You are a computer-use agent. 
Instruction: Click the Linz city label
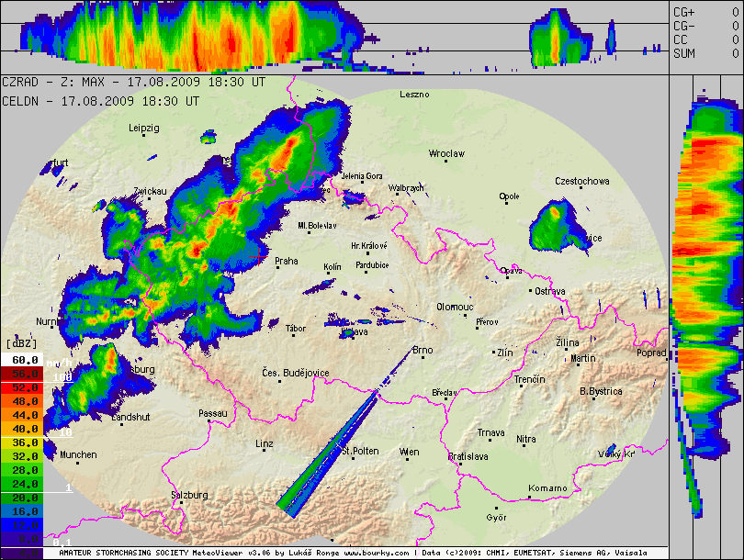click(265, 443)
